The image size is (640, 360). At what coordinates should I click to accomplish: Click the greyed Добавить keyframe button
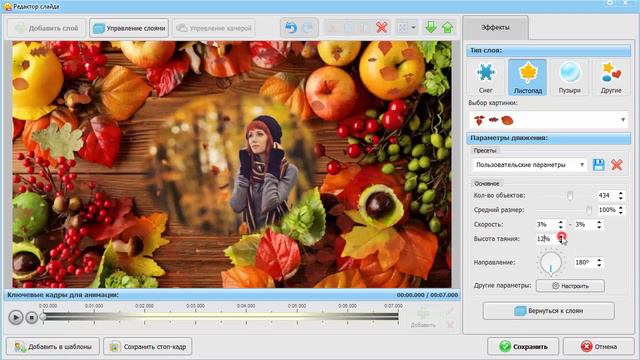[423, 318]
